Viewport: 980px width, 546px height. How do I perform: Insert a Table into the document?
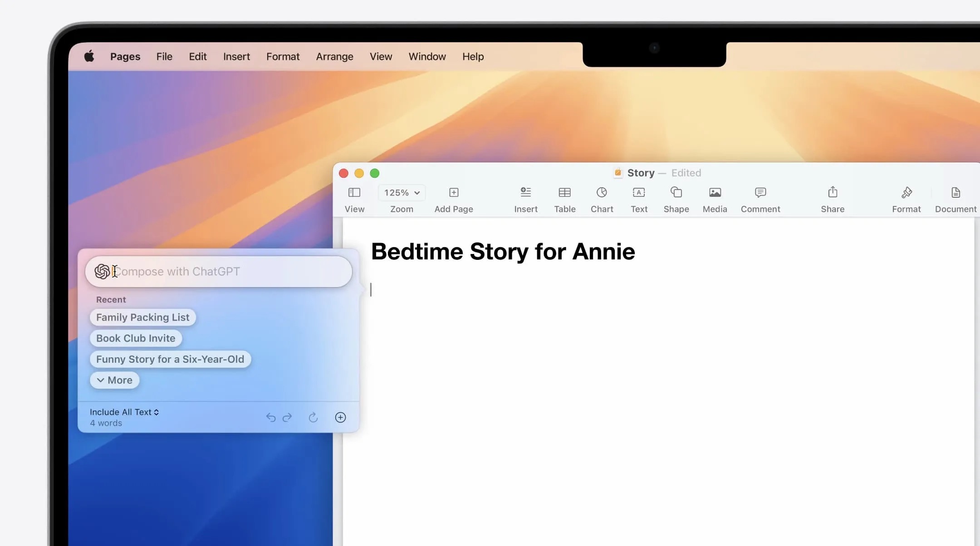click(564, 199)
